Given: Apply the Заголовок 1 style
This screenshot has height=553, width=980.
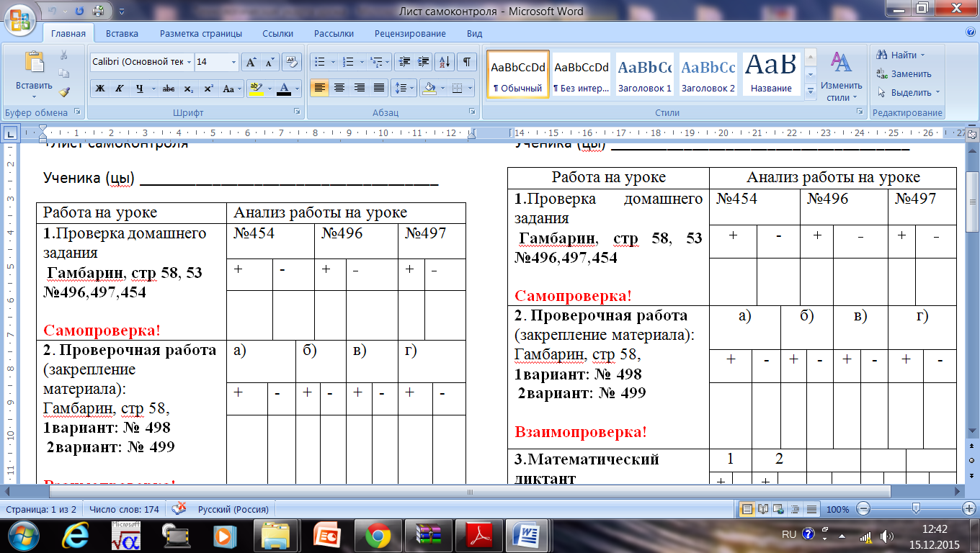Looking at the screenshot, I should tap(644, 75).
